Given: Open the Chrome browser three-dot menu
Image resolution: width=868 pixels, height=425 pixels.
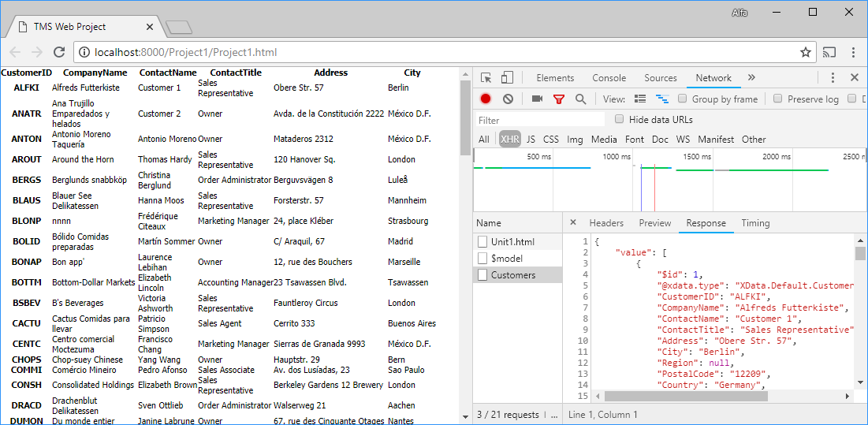Looking at the screenshot, I should [853, 53].
